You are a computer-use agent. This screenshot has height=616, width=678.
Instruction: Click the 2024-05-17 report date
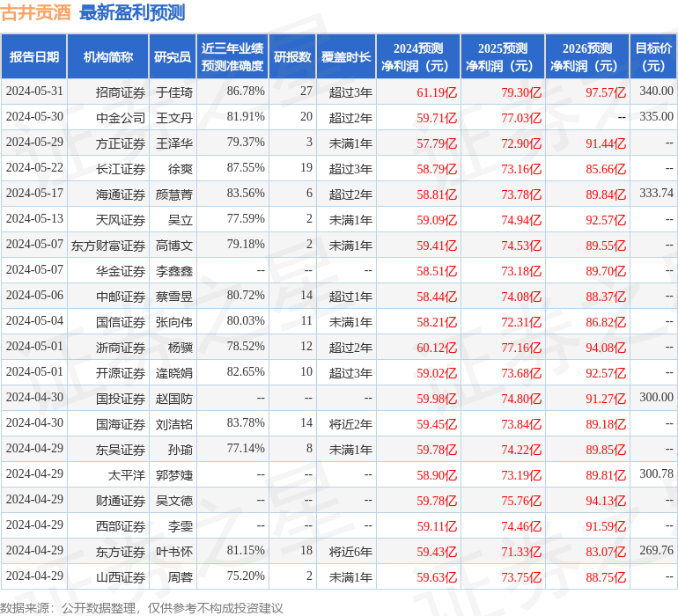coord(34,193)
